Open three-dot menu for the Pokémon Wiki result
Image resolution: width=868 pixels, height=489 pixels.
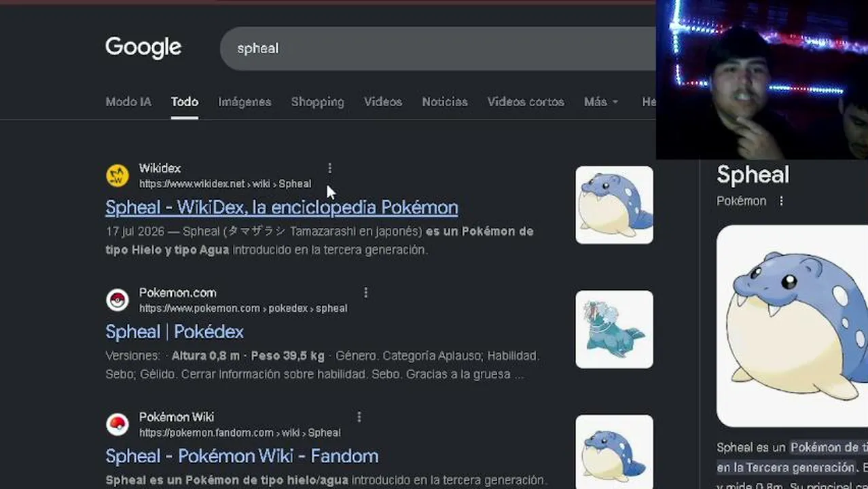point(359,417)
